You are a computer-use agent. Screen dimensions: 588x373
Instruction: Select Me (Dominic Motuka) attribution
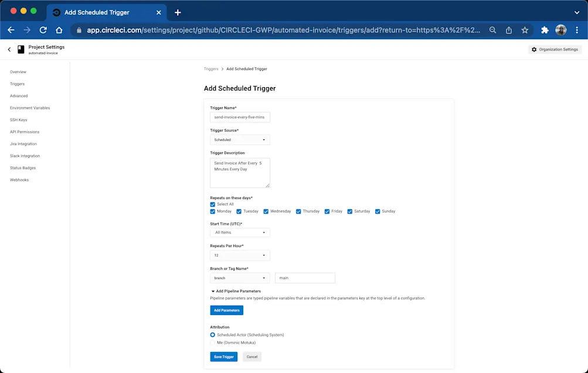coord(213,343)
